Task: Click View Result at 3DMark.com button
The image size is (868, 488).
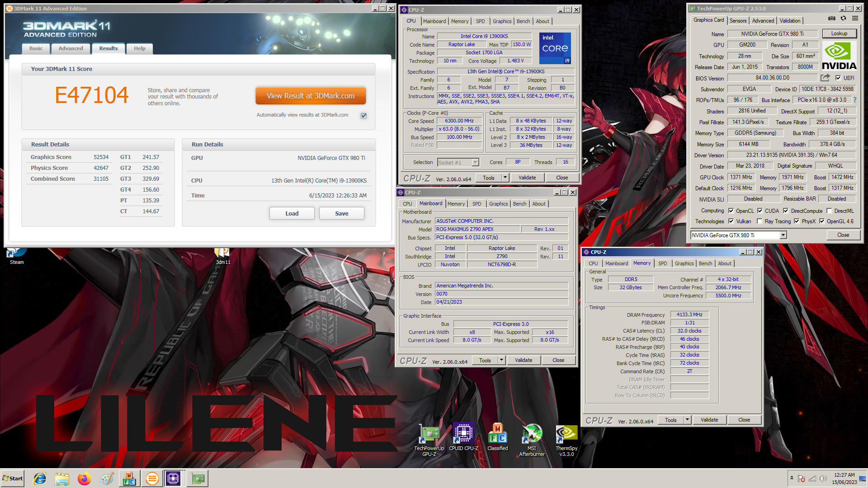Action: pyautogui.click(x=311, y=96)
